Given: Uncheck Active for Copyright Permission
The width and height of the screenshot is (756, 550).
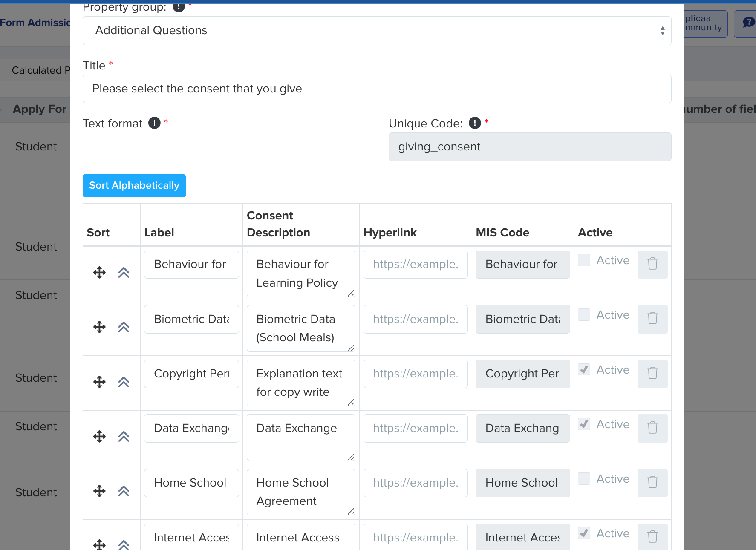Looking at the screenshot, I should coord(583,369).
